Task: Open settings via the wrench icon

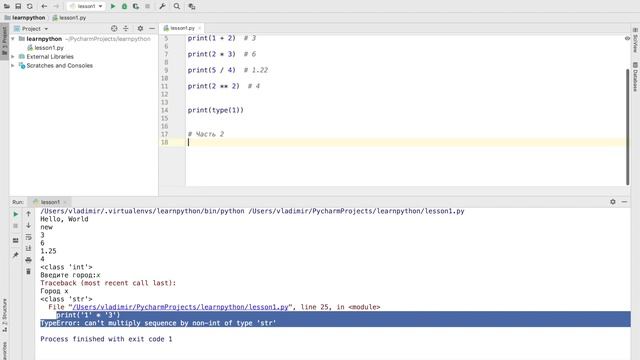Action: pyautogui.click(x=162, y=6)
